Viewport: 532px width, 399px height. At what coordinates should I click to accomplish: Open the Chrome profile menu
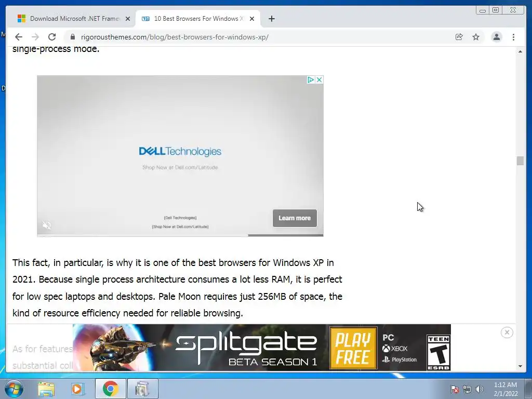pyautogui.click(x=496, y=37)
